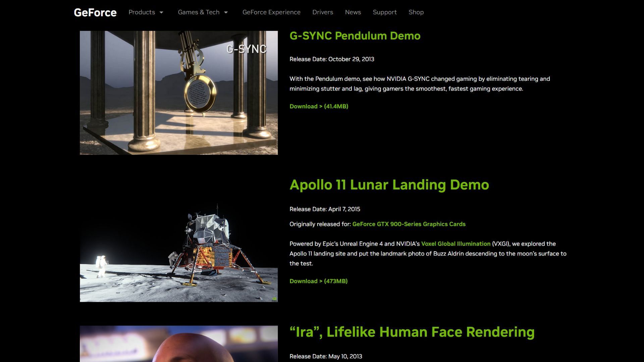Download the Apollo 11 demo (473MB)
Viewport: 644px width, 362px height.
click(318, 281)
